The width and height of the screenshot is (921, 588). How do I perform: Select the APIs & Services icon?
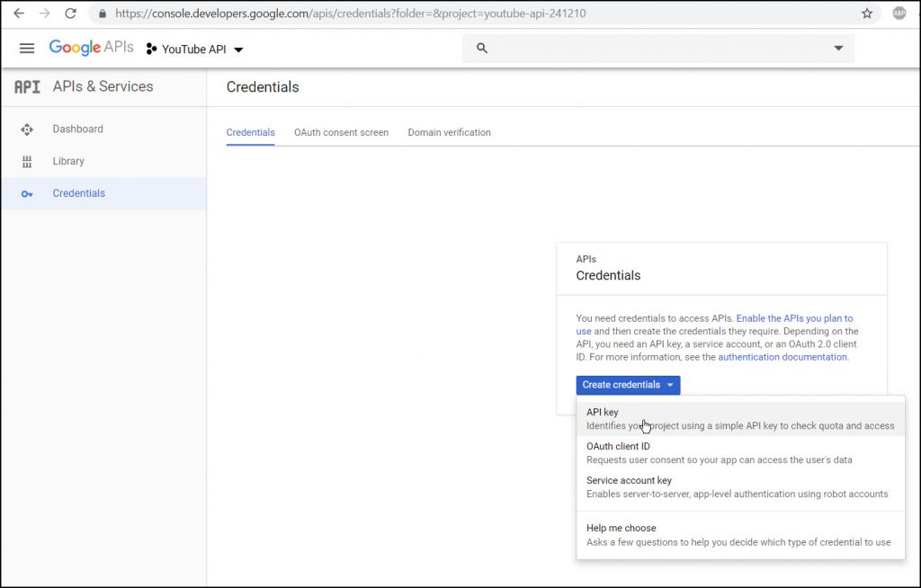coord(26,86)
